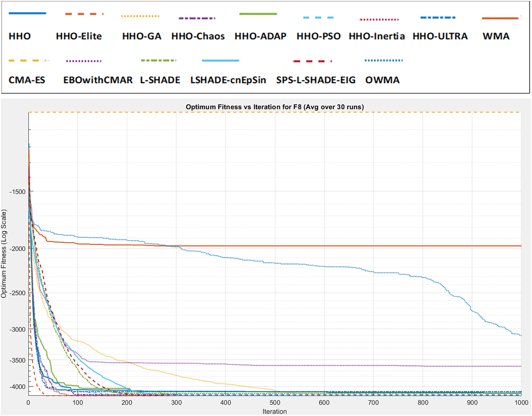Click the 500 tick on the x-axis
The height and width of the screenshot is (416, 532).
click(275, 403)
